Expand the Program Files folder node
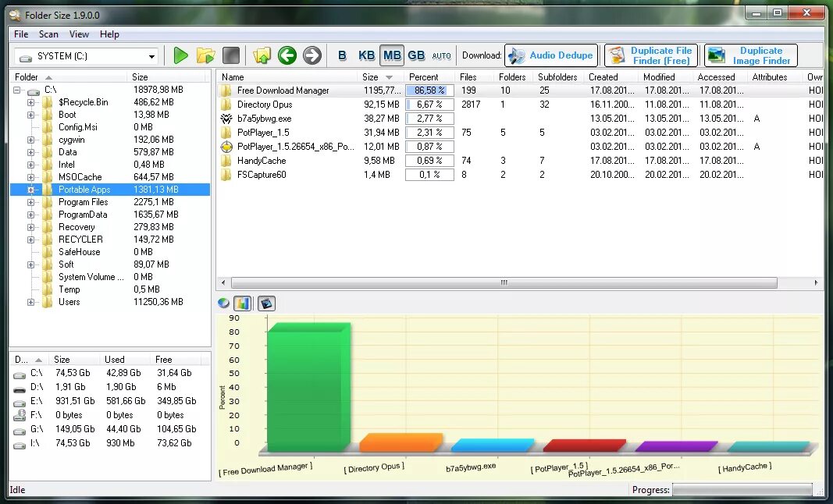Viewport: 833px width, 504px height. tap(30, 202)
